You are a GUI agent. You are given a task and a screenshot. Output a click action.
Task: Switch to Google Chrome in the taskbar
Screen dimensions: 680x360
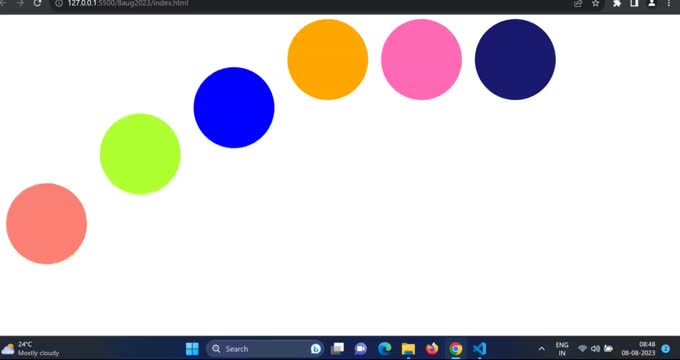tap(455, 349)
